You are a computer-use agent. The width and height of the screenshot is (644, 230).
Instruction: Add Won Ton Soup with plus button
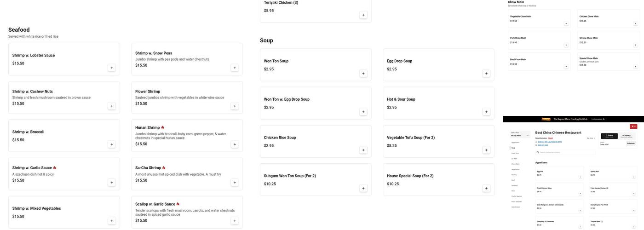tap(363, 73)
